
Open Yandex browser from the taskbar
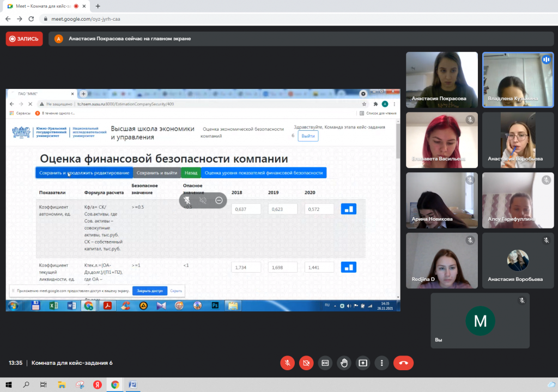97,384
